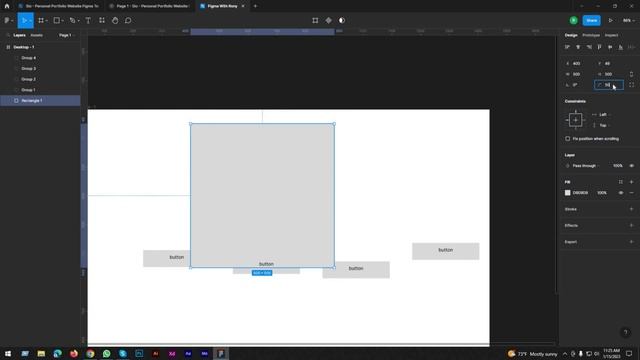
Task: Click the Align horizontal centers icon
Action: [578, 47]
